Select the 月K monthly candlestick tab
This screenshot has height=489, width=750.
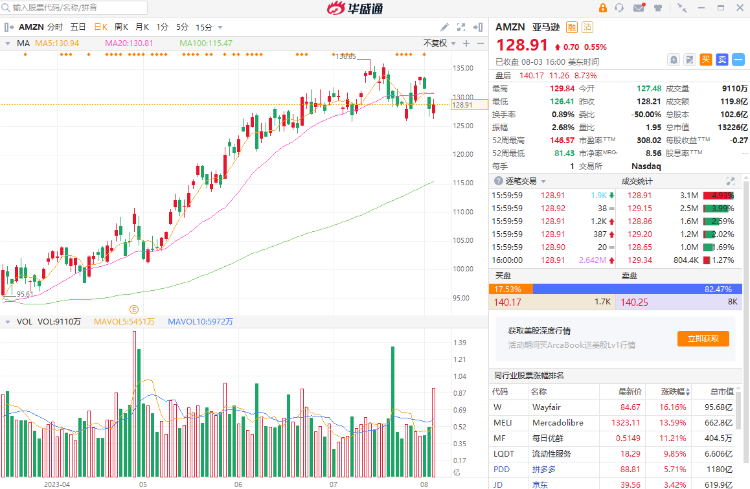tap(142, 27)
